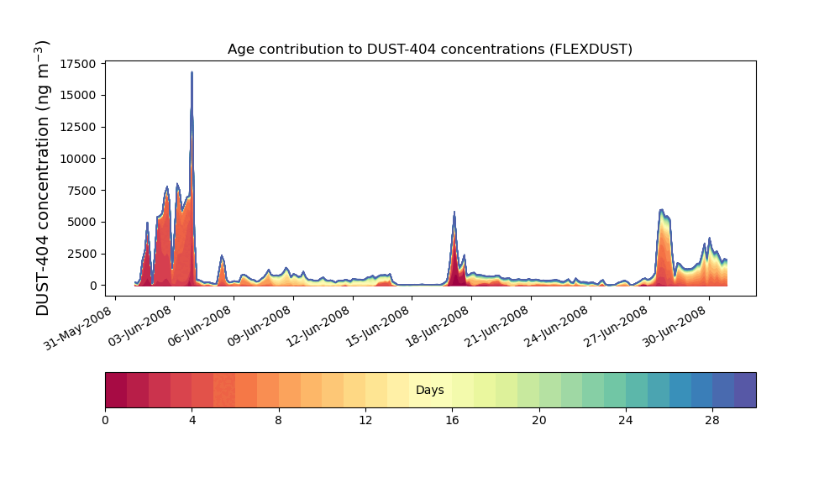Click colorbar tick label 24

[626, 421]
